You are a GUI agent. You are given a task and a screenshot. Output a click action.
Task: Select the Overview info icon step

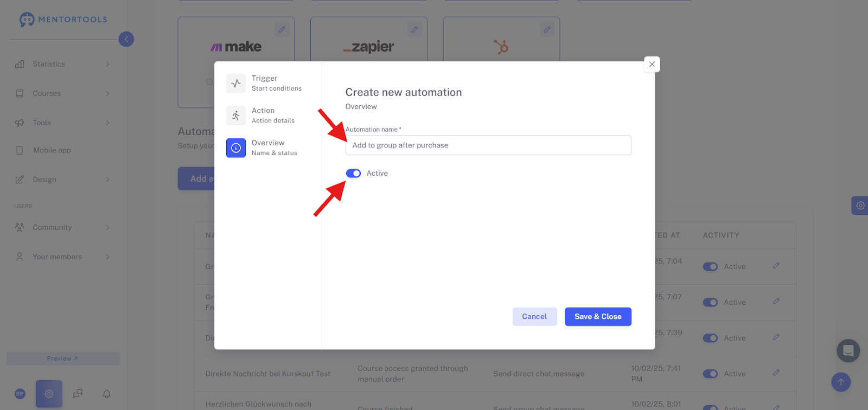pyautogui.click(x=236, y=148)
